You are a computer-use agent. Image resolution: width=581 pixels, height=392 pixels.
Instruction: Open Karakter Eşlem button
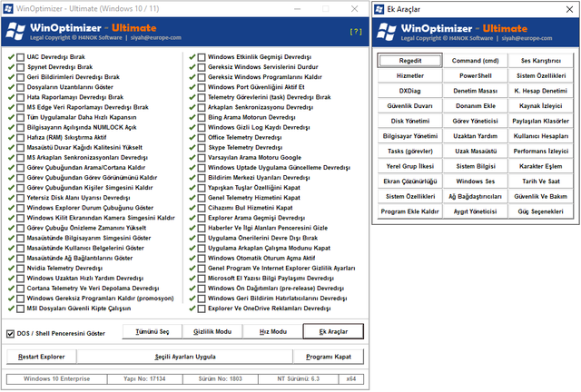[541, 166]
